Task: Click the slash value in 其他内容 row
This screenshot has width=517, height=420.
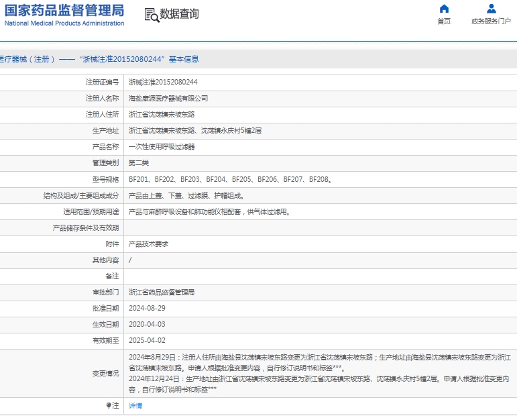Action: tap(130, 260)
